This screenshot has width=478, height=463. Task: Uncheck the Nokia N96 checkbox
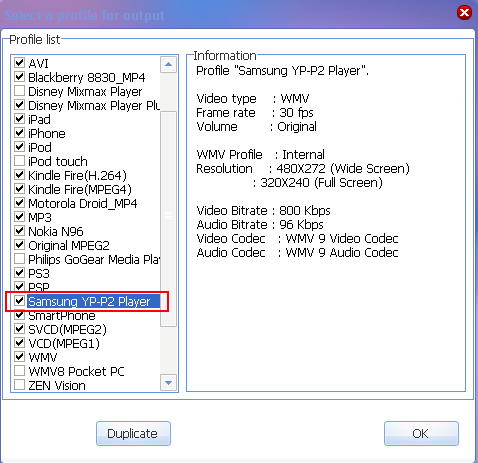coord(20,230)
